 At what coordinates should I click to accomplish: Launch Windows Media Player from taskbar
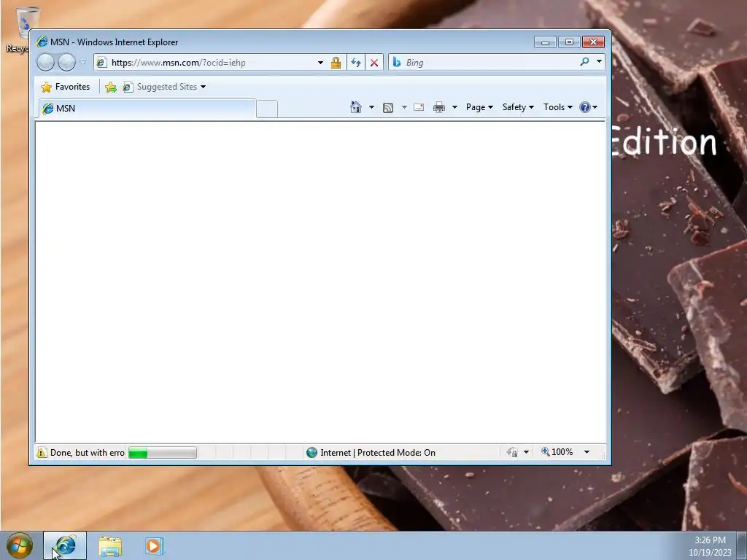click(x=155, y=546)
